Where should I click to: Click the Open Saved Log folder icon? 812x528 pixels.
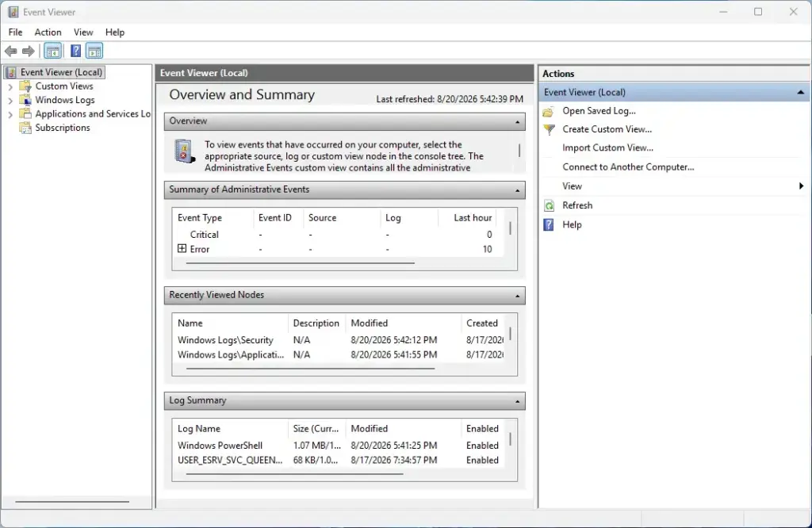pyautogui.click(x=549, y=111)
